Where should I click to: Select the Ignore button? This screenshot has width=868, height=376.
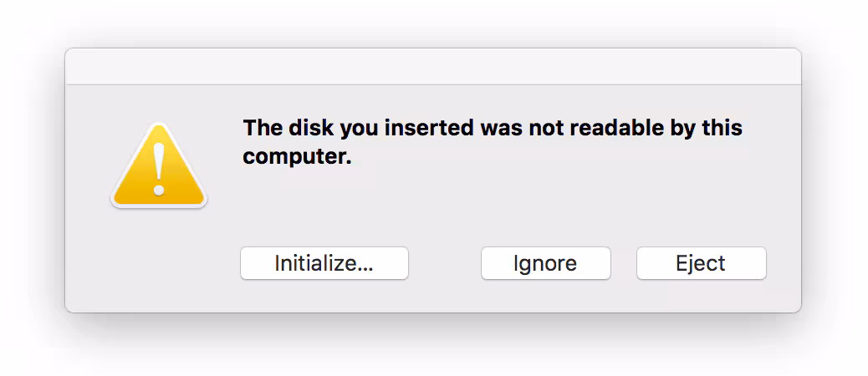pos(545,263)
